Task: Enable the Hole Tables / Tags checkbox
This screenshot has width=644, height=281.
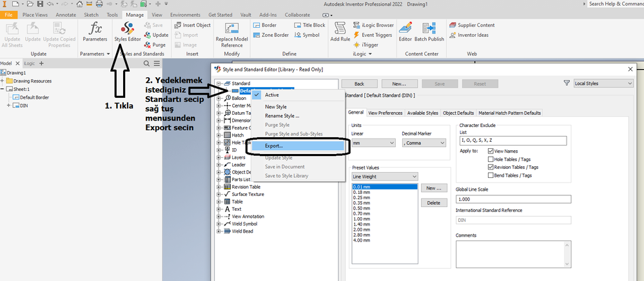Action: pyautogui.click(x=491, y=159)
